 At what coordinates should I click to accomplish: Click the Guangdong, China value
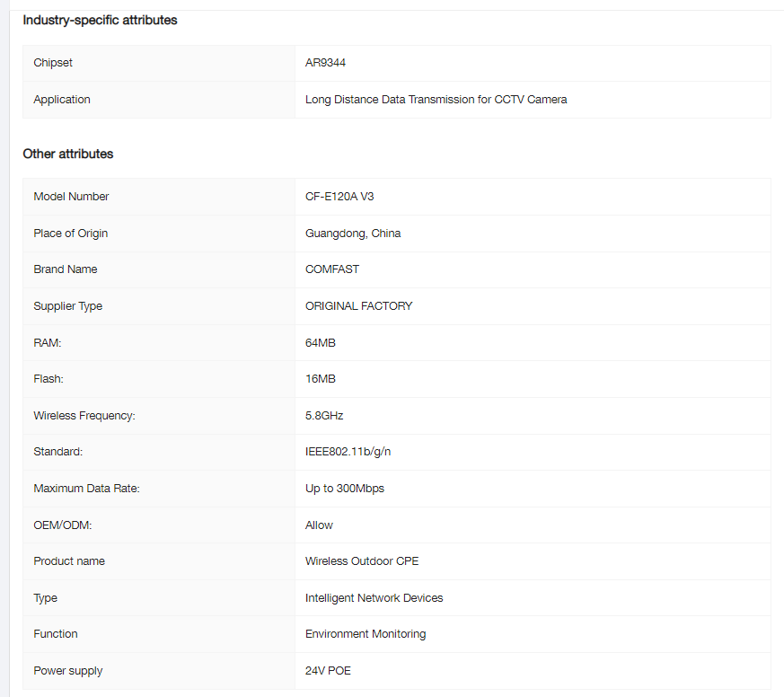(x=353, y=234)
